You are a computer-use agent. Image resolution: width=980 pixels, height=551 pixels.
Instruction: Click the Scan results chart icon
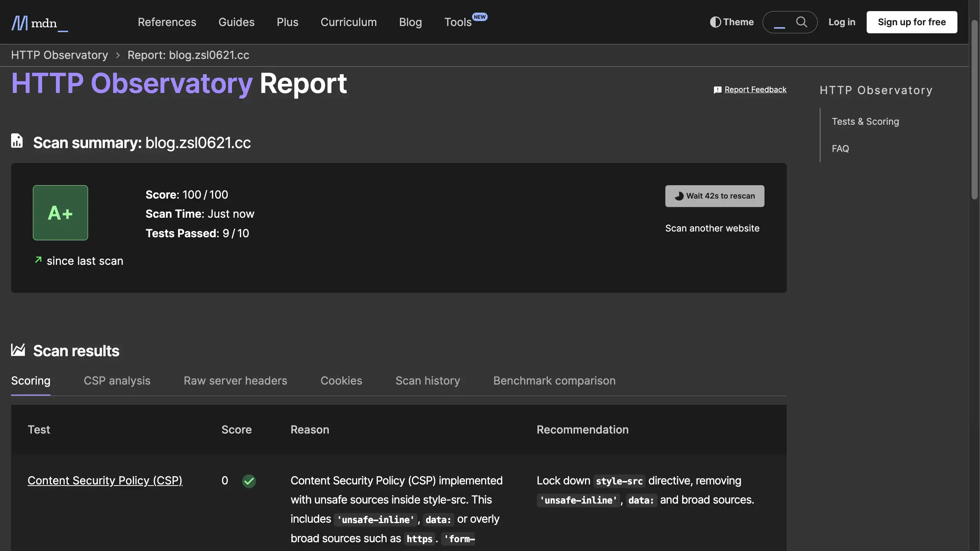(18, 350)
